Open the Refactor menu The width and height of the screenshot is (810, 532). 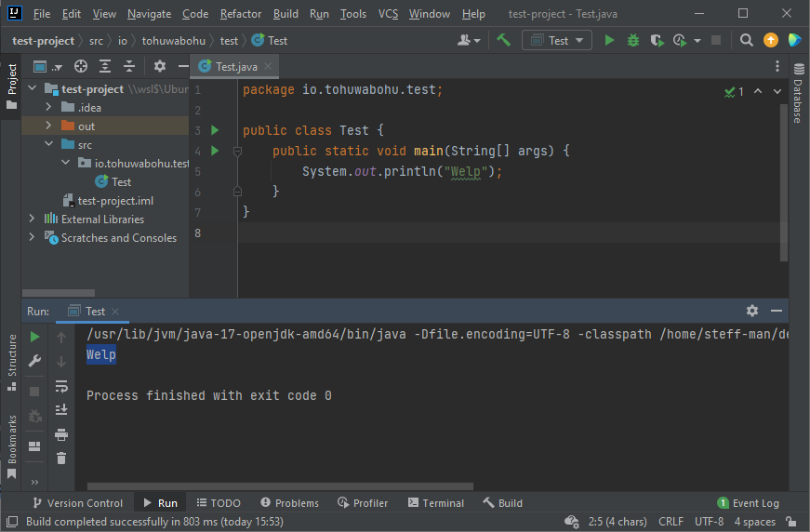point(240,14)
